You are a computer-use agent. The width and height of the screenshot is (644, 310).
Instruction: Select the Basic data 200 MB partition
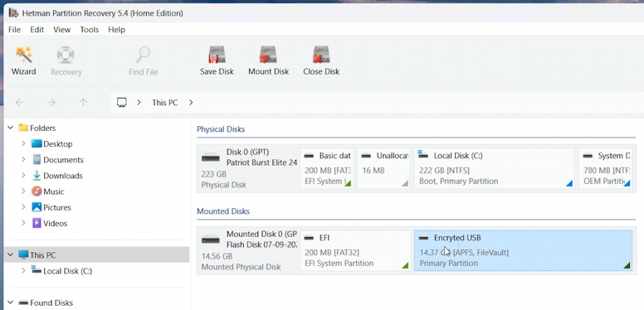coord(326,168)
